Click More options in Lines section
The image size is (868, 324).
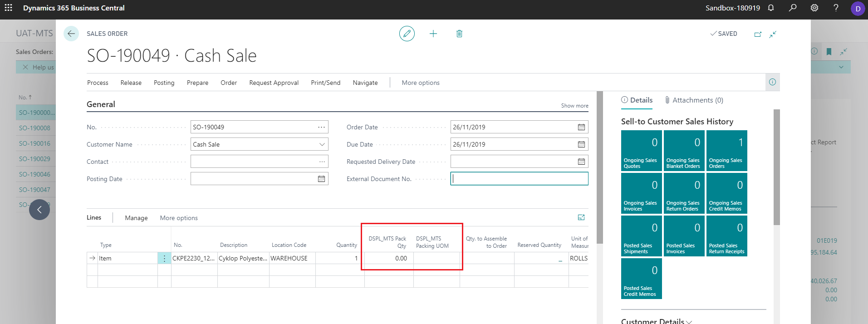pos(179,218)
